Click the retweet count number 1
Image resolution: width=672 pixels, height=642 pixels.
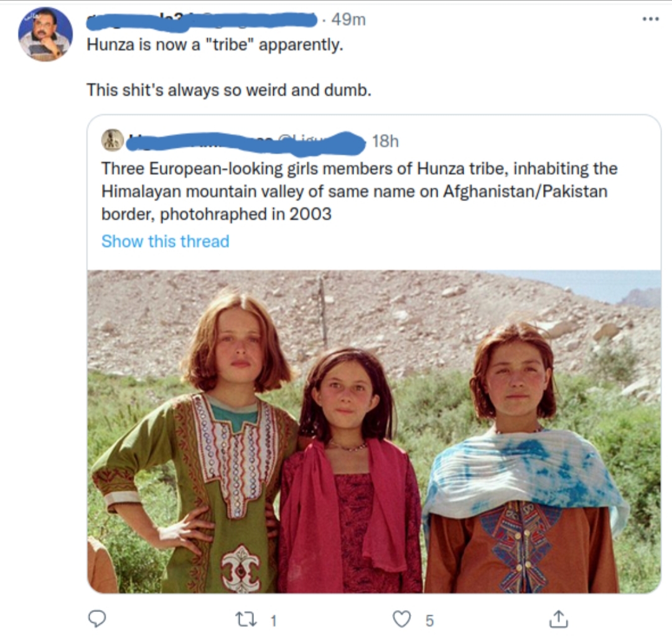(274, 621)
